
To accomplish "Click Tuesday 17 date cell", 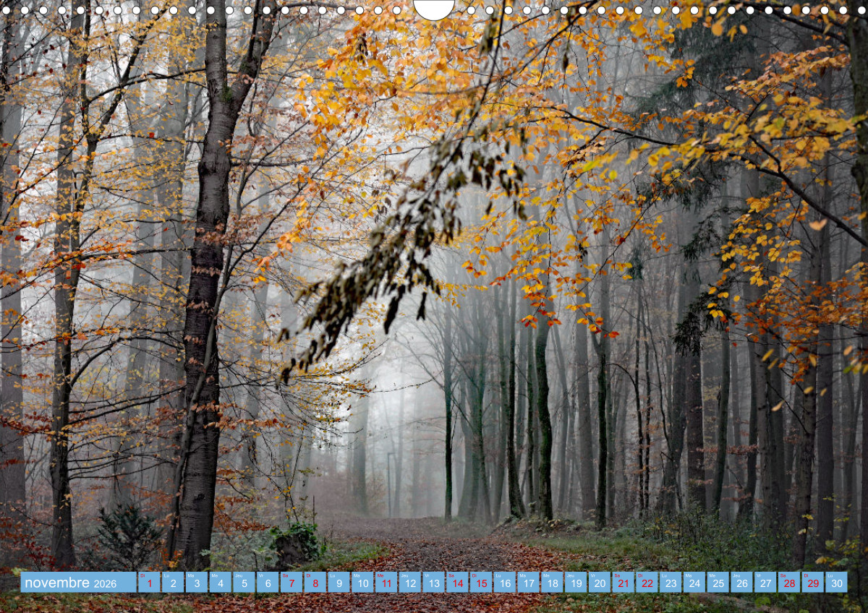I will tap(528, 583).
